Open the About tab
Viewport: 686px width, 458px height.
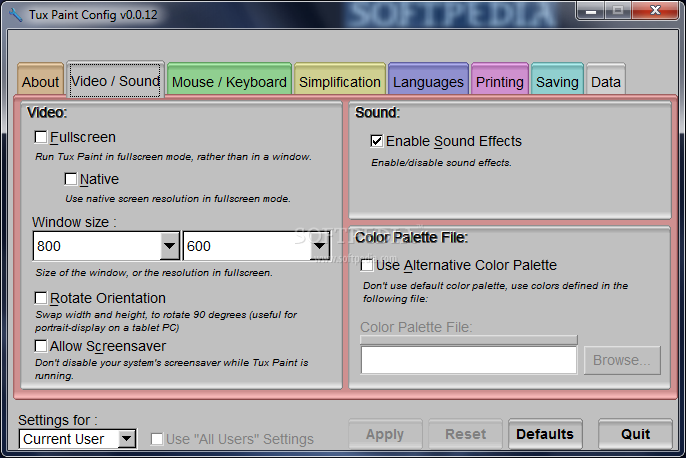tap(41, 79)
